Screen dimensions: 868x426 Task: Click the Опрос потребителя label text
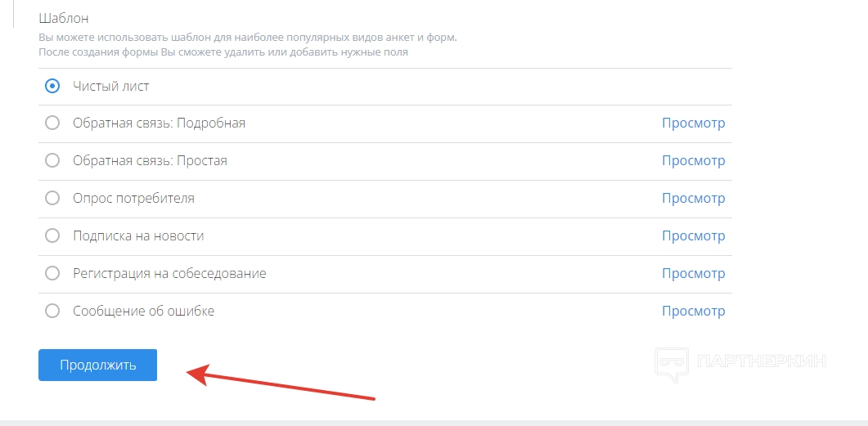point(133,199)
